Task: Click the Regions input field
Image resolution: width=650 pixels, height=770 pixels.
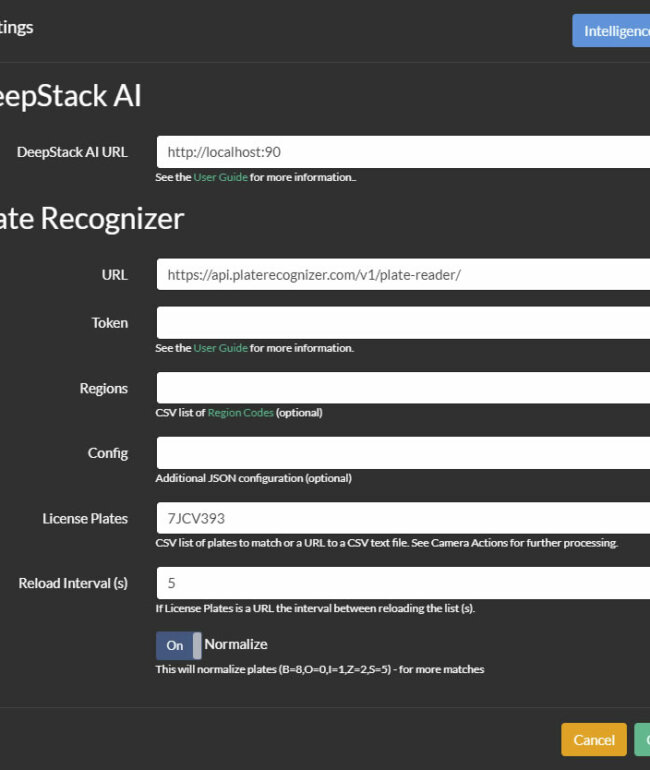Action: (403, 387)
